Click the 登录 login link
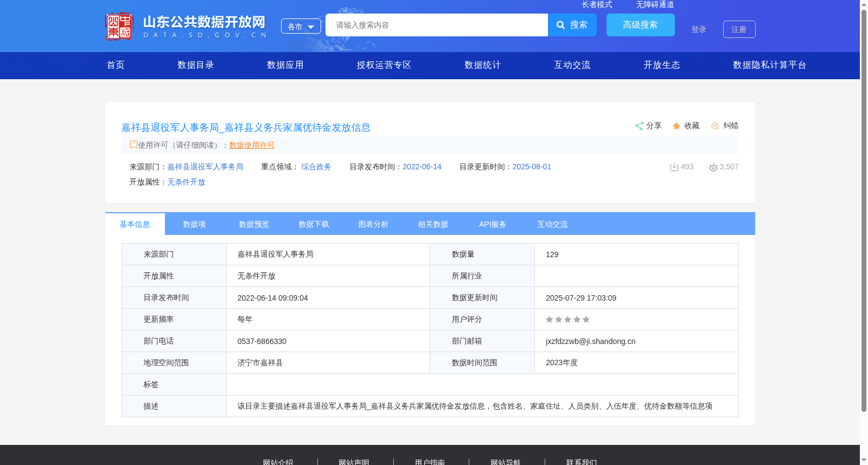The image size is (868, 465). click(699, 29)
